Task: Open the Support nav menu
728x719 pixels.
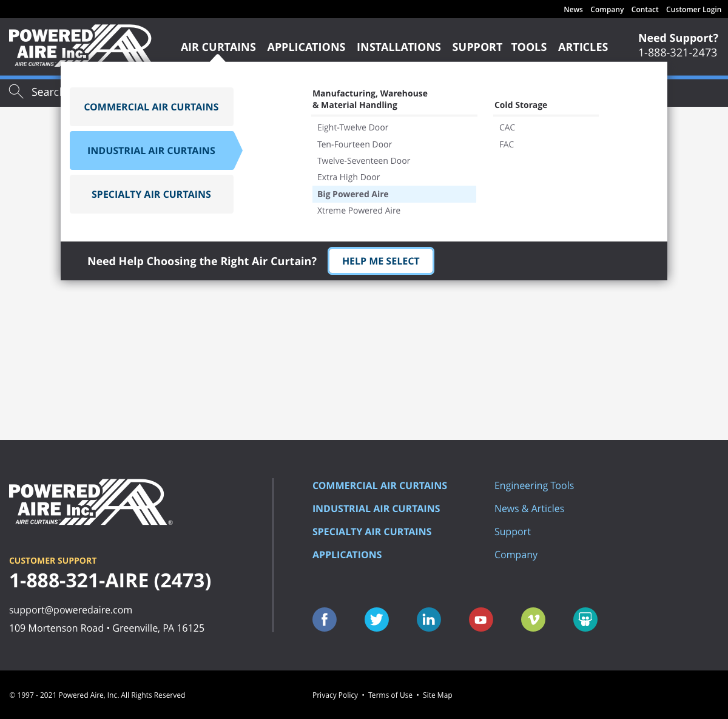Action: [x=477, y=47]
